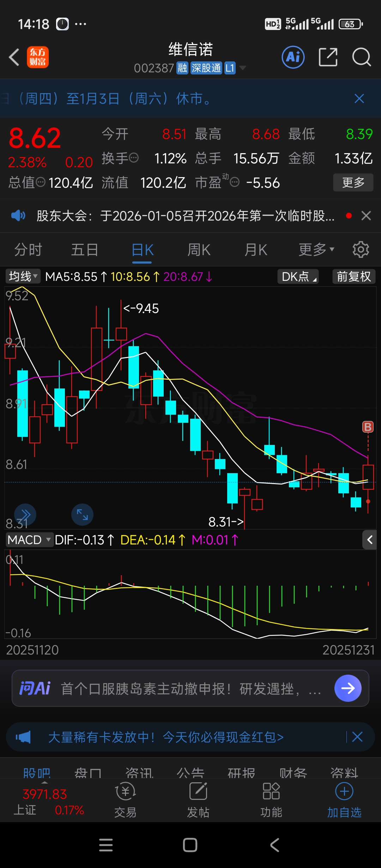This screenshot has width=381, height=868.
Task: Open the MACD indicator dropdown
Action: coord(30,540)
